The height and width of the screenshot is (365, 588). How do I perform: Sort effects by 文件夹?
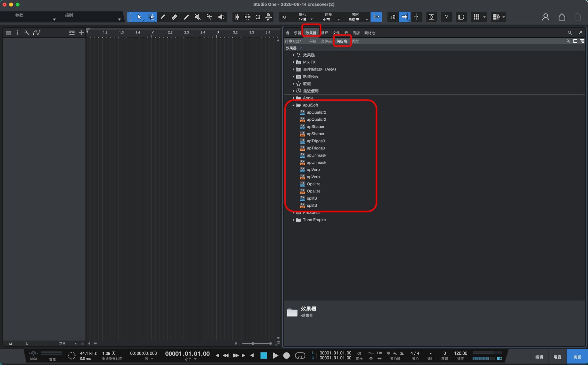point(326,41)
